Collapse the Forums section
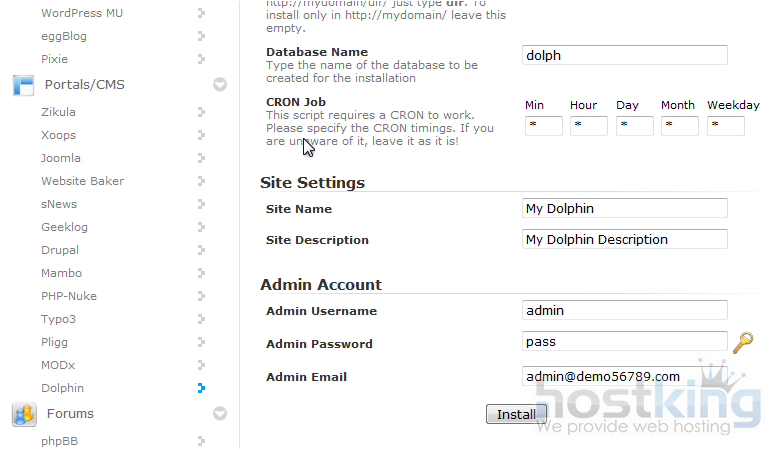The width and height of the screenshot is (776, 450). pos(220,414)
